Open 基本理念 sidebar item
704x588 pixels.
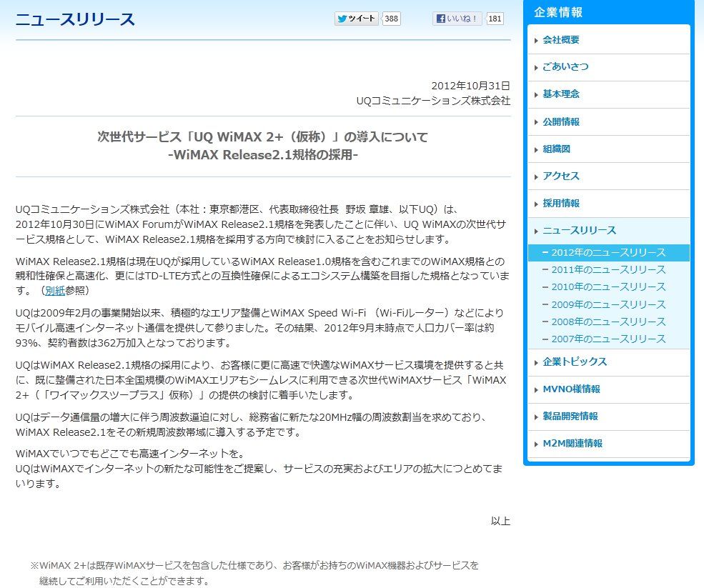[x=561, y=94]
